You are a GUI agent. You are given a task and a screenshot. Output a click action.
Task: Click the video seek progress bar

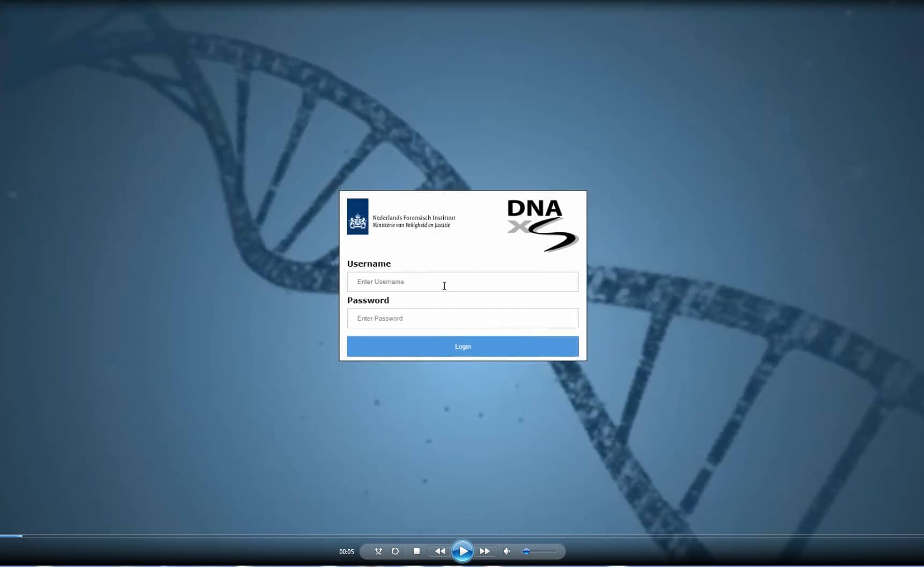click(461, 535)
